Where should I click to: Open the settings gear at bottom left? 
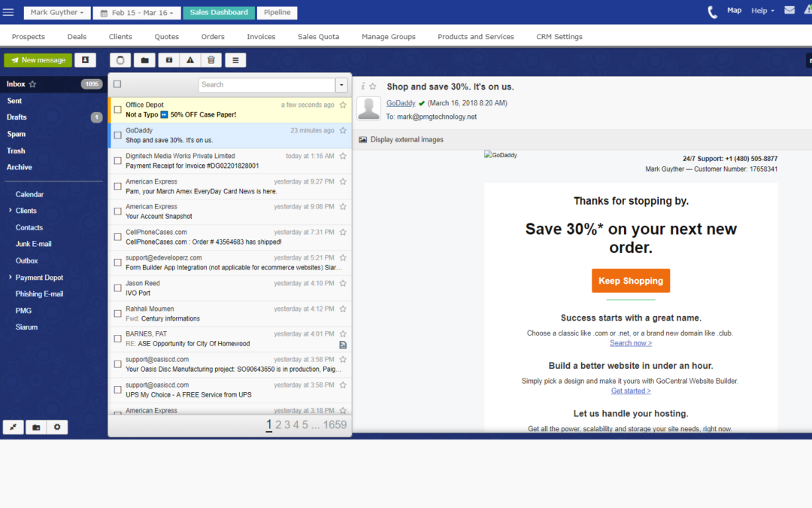coord(57,427)
